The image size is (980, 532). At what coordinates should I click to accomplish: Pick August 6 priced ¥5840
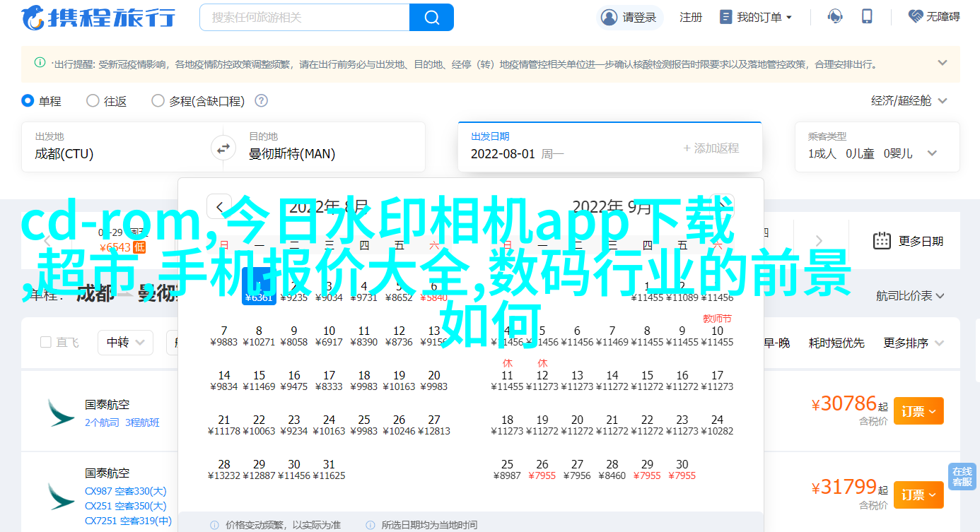[434, 291]
